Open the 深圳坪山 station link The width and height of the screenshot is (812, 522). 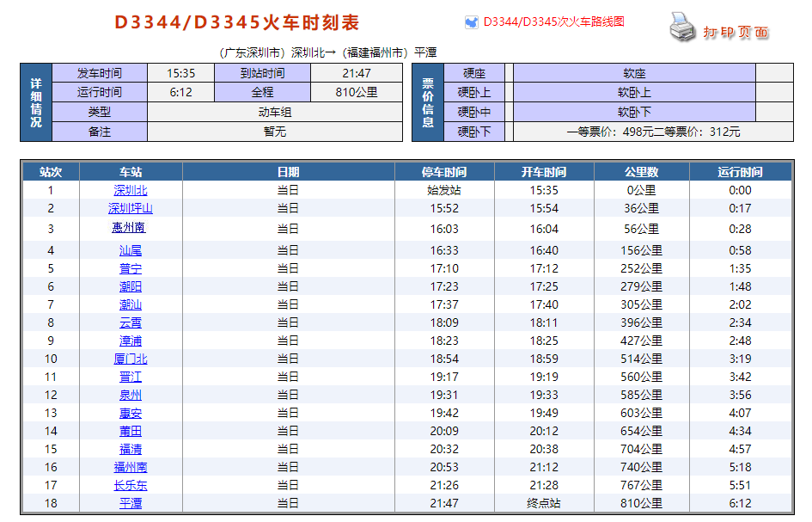point(131,208)
